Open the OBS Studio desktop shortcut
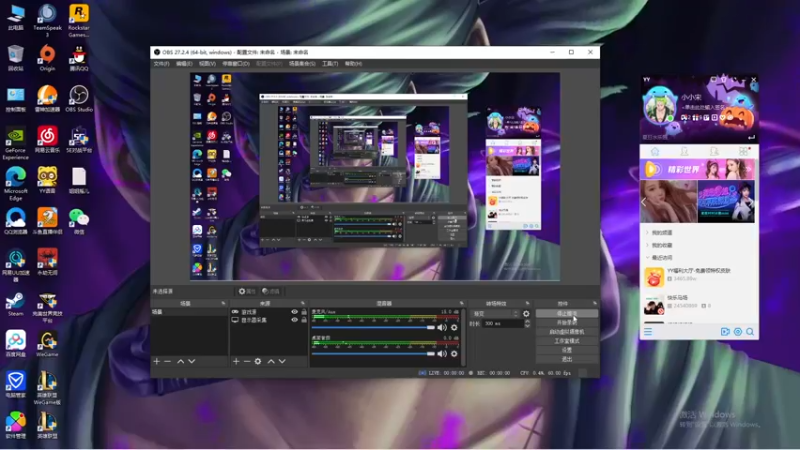 [x=79, y=98]
